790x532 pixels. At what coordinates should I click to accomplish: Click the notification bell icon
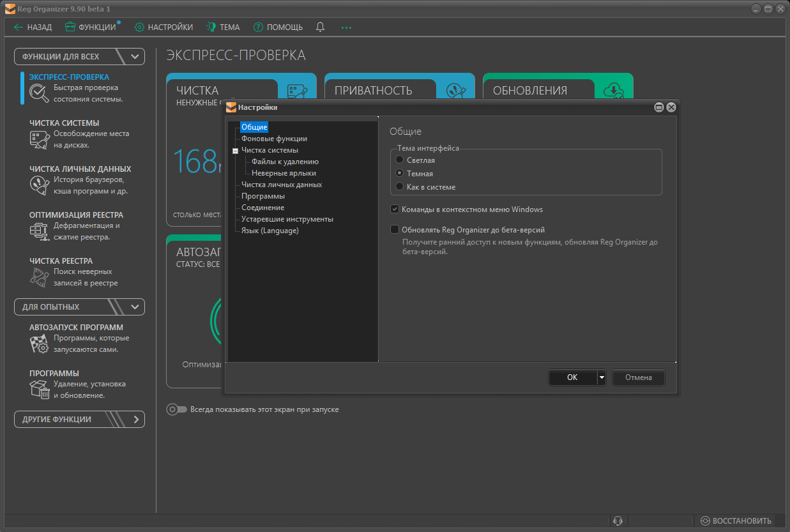[320, 27]
